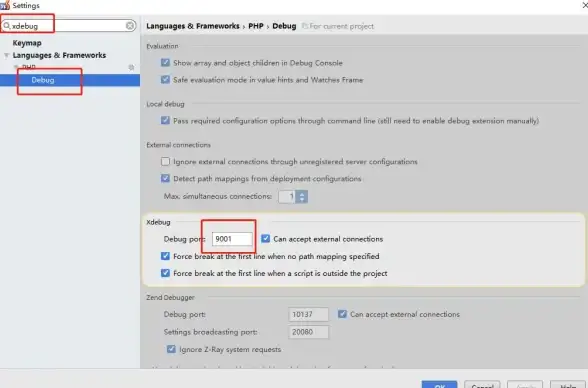Screen dimensions: 588x388
Task: Toggle Force break when no path mapping specified
Action: (x=165, y=256)
